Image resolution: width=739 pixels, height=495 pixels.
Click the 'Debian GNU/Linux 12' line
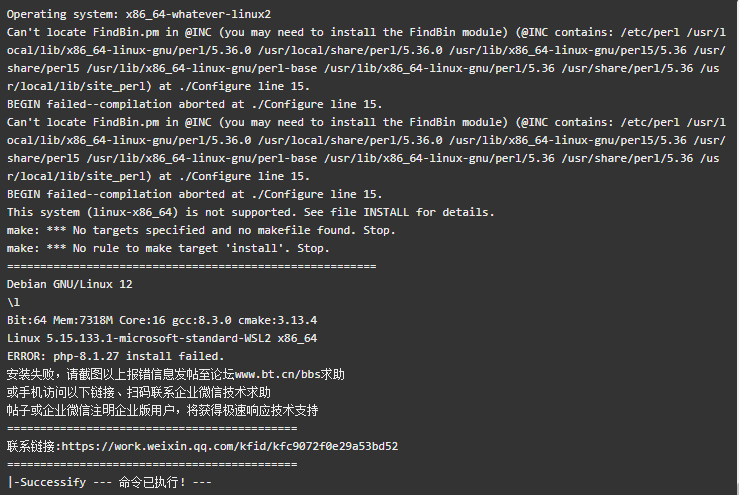click(x=70, y=284)
